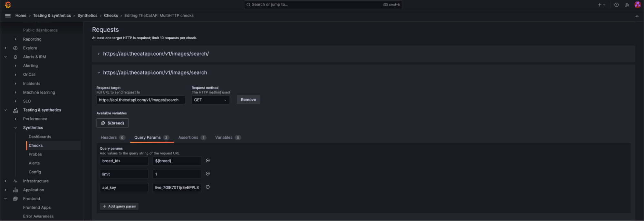Expand the Reporting sidebar section
This screenshot has height=221, width=644.
(15, 39)
